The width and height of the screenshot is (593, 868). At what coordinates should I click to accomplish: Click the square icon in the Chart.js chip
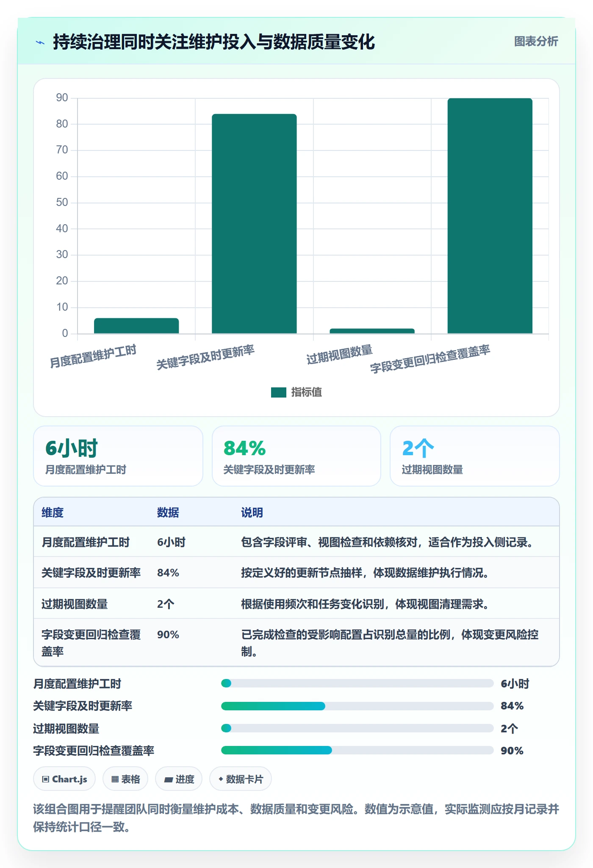(x=46, y=779)
